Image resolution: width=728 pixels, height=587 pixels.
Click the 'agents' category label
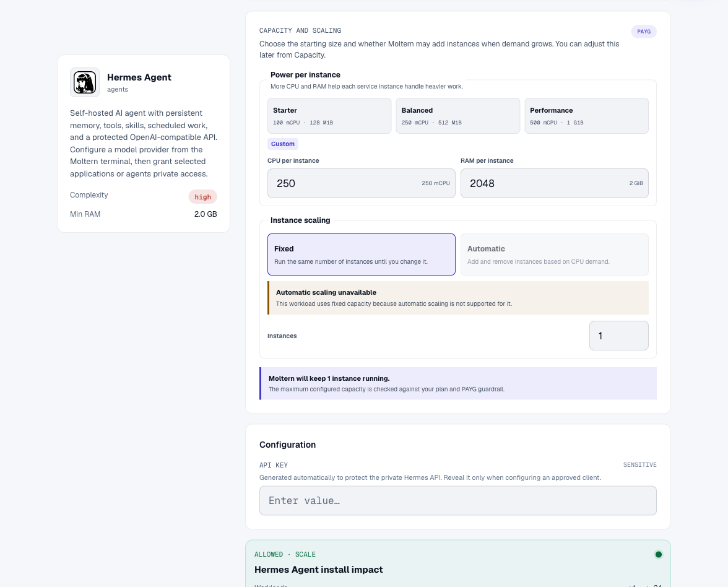click(x=118, y=90)
